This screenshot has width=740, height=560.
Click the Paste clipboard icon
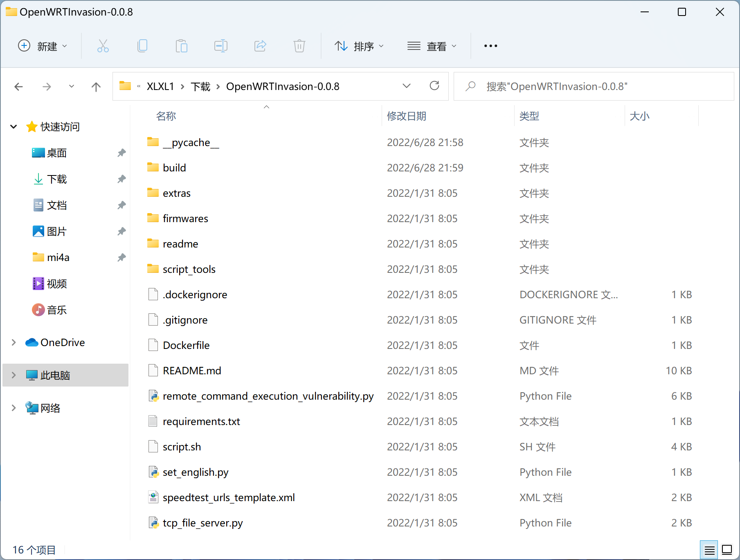pos(181,46)
